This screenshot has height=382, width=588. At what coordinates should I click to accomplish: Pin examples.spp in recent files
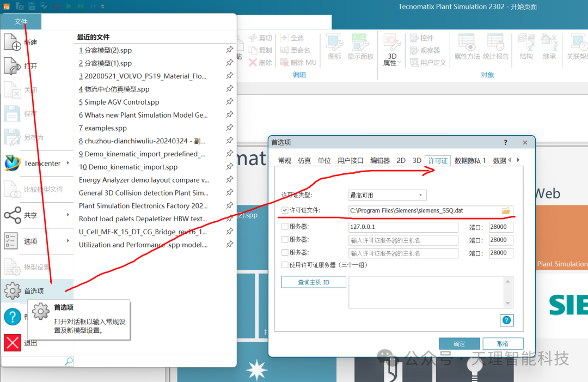point(230,128)
